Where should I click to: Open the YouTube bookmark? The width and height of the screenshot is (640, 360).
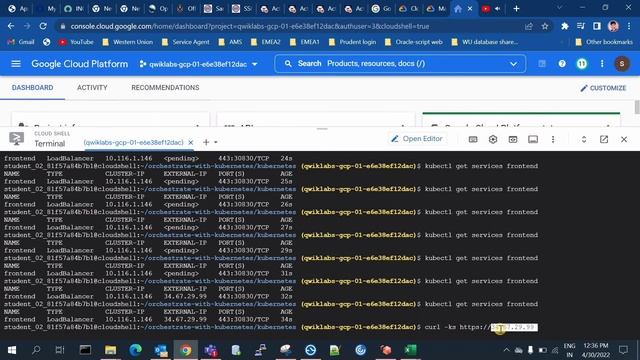click(76, 42)
